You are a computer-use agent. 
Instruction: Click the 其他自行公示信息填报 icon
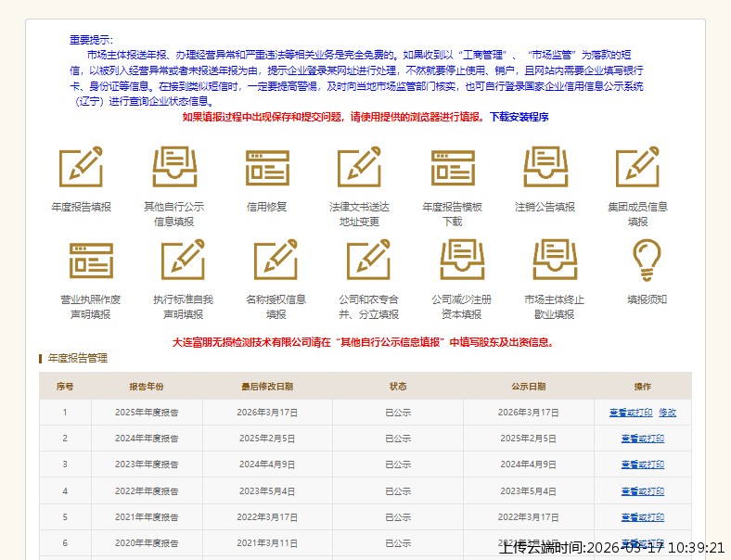coord(174,168)
